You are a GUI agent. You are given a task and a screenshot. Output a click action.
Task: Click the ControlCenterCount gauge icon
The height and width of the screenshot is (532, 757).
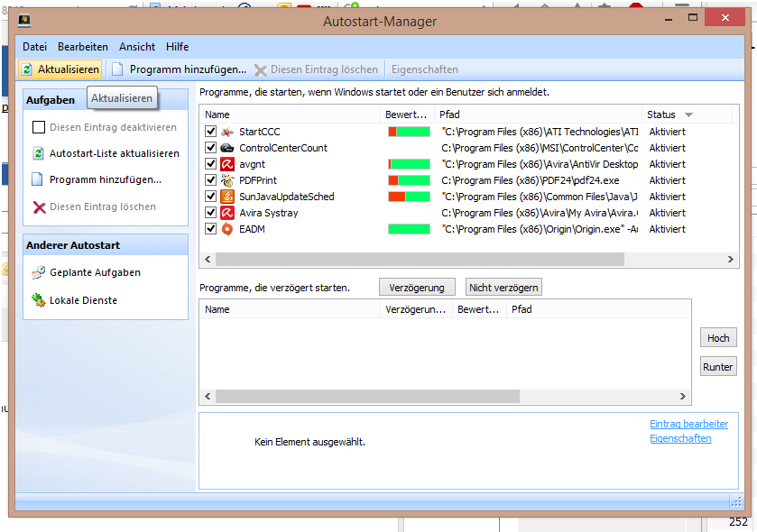[226, 148]
